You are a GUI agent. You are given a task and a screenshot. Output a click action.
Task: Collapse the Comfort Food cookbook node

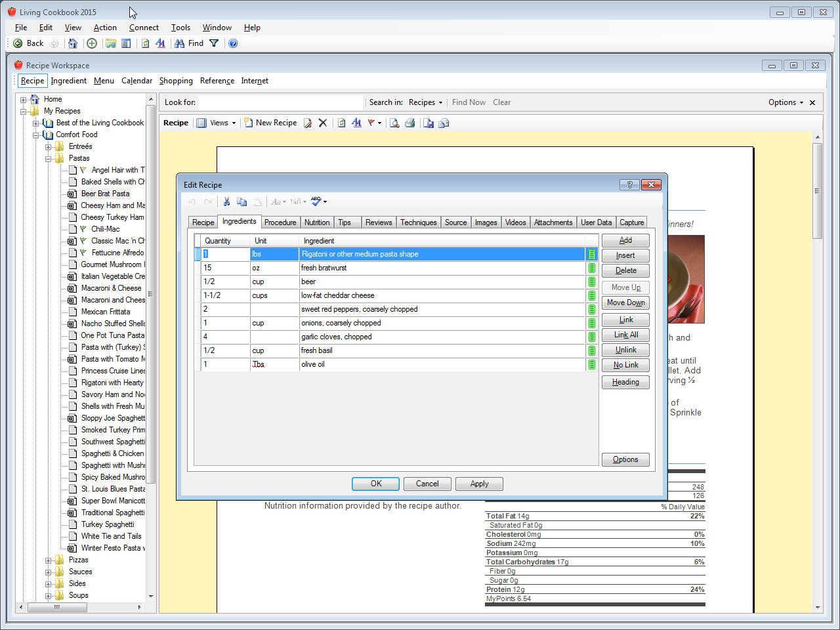[36, 135]
